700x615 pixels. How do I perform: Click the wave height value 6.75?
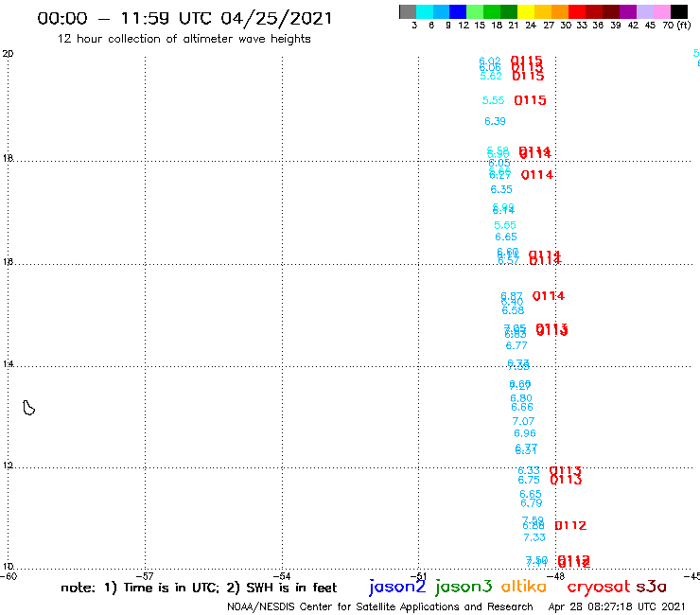pyautogui.click(x=529, y=480)
